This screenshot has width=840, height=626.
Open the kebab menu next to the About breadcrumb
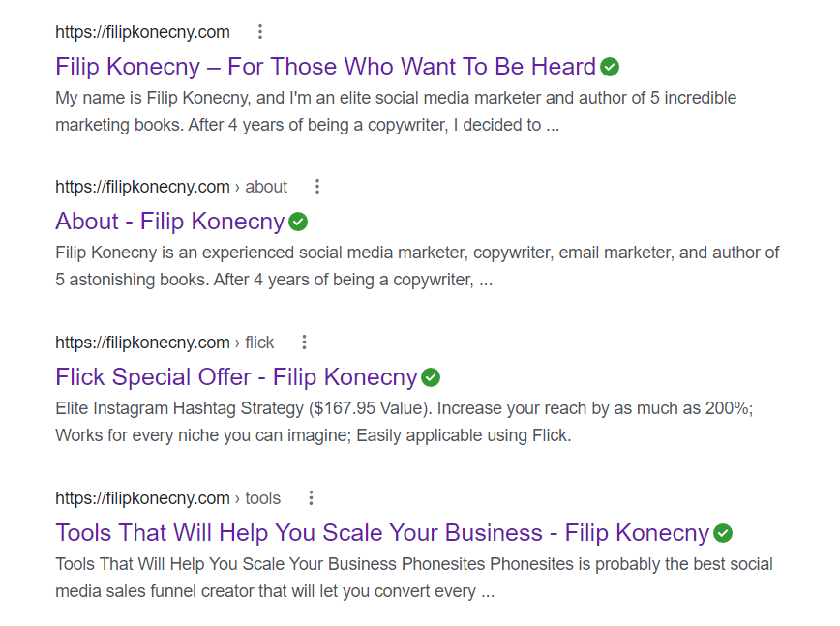[317, 186]
